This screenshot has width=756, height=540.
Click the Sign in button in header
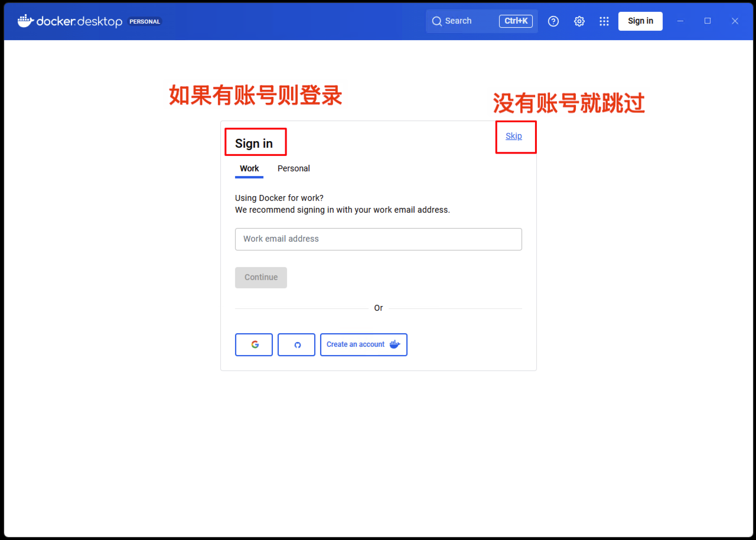click(x=640, y=21)
